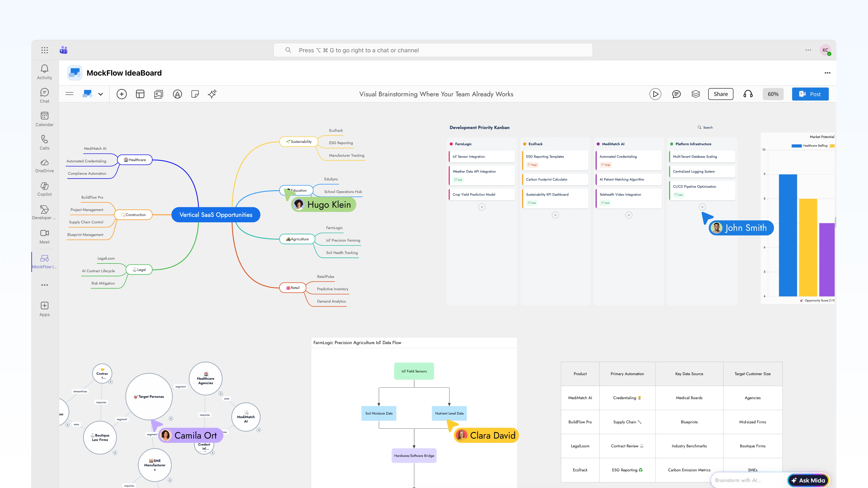Viewport: 868px width, 488px height.
Task: Open the Teams app launcher grid
Action: point(45,50)
